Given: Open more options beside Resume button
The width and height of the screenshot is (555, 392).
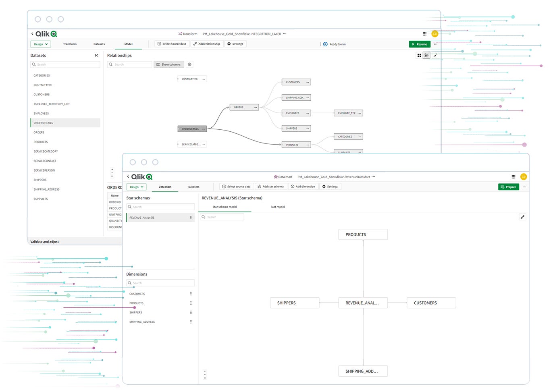Looking at the screenshot, I should 436,44.
